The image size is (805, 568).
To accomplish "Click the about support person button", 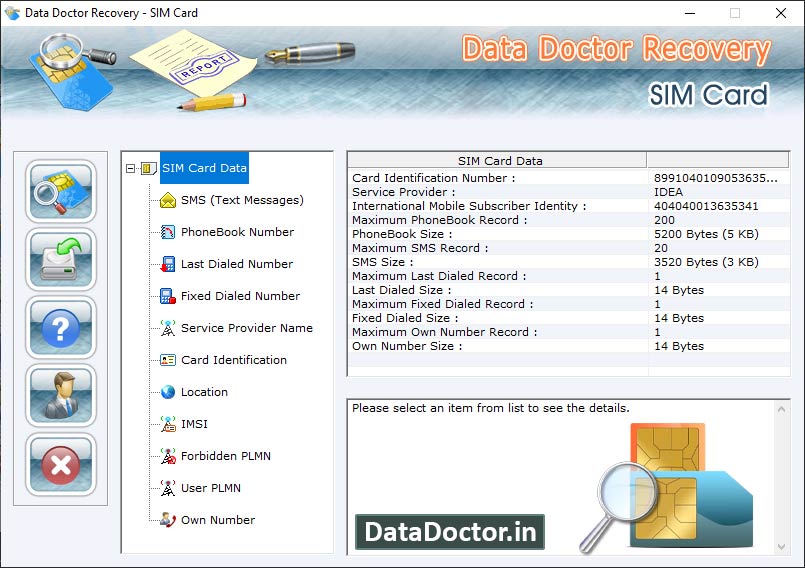I will [61, 395].
